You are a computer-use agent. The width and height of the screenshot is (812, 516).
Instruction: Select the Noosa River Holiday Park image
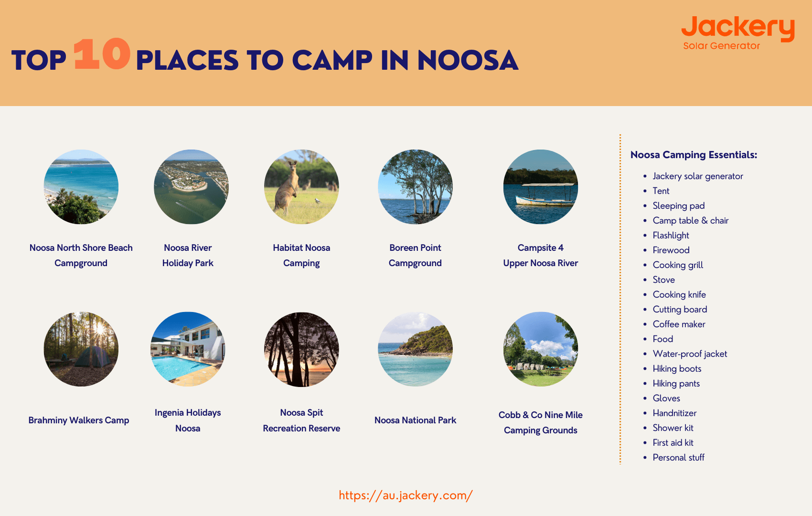point(191,187)
